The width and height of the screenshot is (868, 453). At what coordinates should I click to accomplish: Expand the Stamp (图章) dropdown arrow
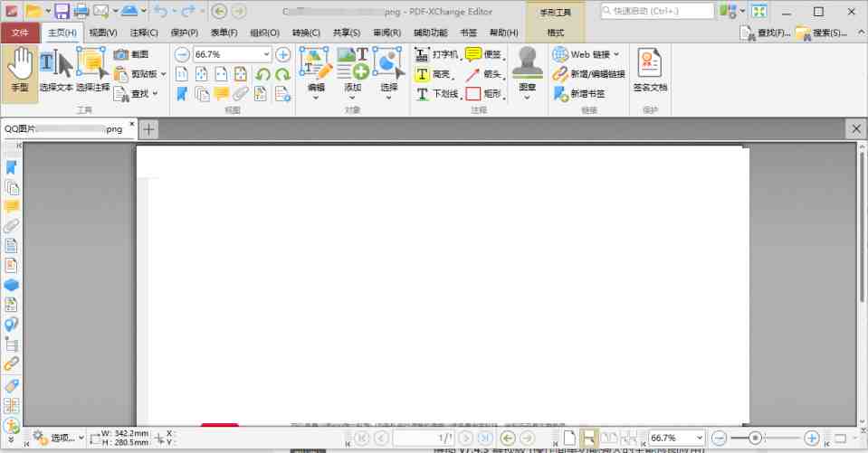(527, 98)
